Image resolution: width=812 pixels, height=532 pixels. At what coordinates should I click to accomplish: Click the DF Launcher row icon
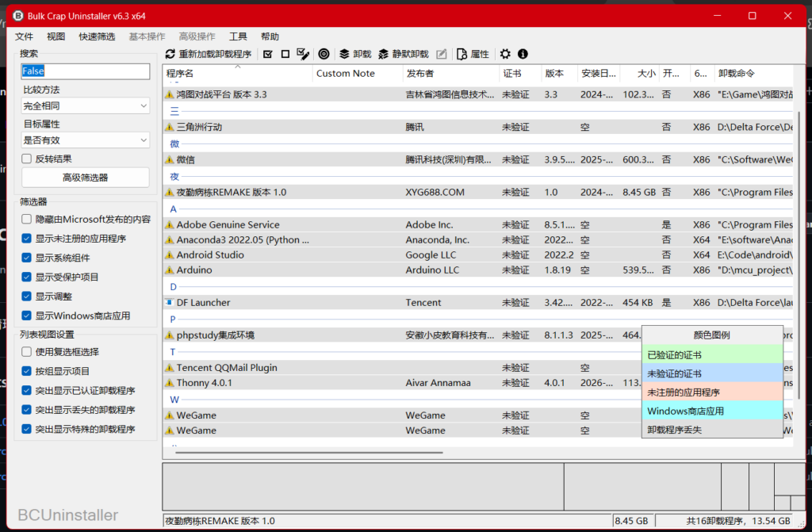[x=170, y=302]
